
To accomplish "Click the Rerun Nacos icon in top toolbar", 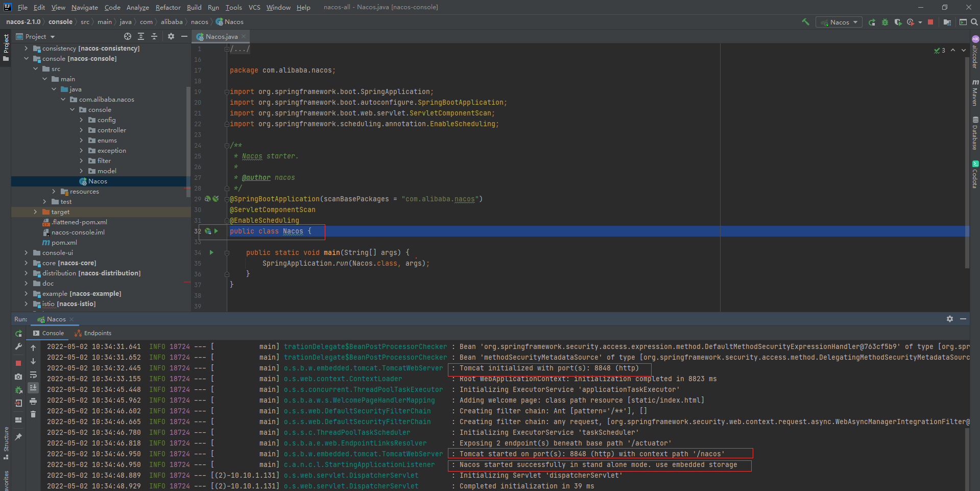I will pos(872,22).
